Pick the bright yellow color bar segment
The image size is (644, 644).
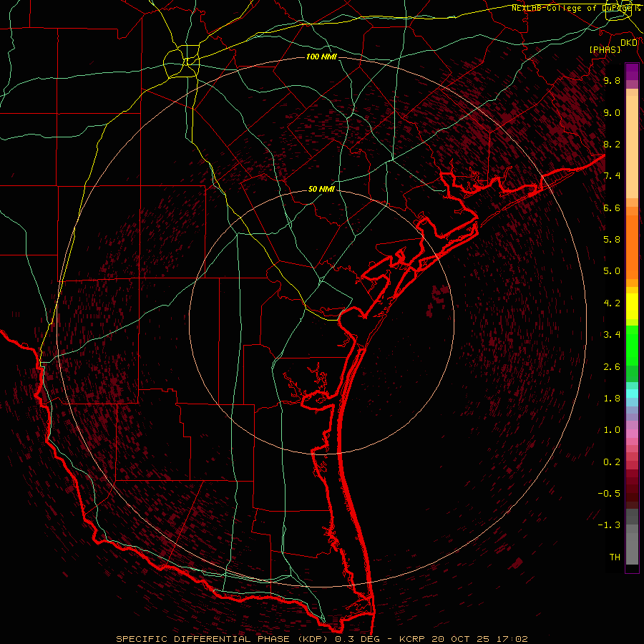pyautogui.click(x=632, y=306)
